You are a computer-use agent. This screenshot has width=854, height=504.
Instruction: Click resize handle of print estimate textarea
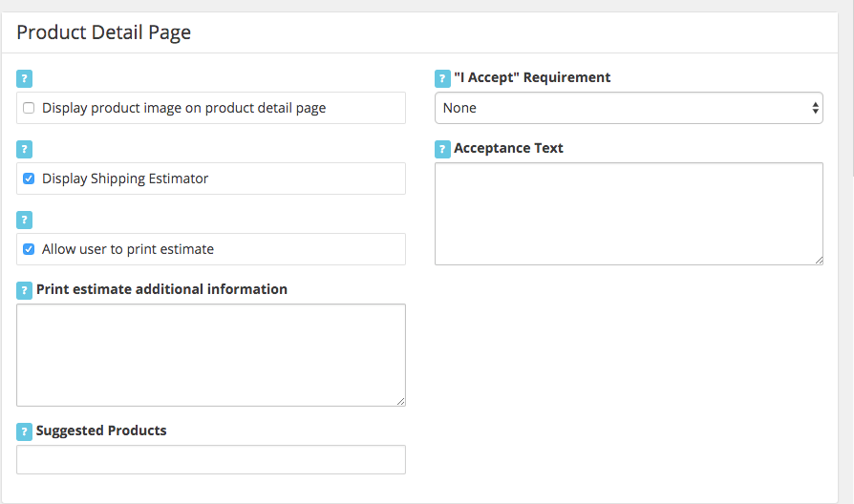point(401,402)
